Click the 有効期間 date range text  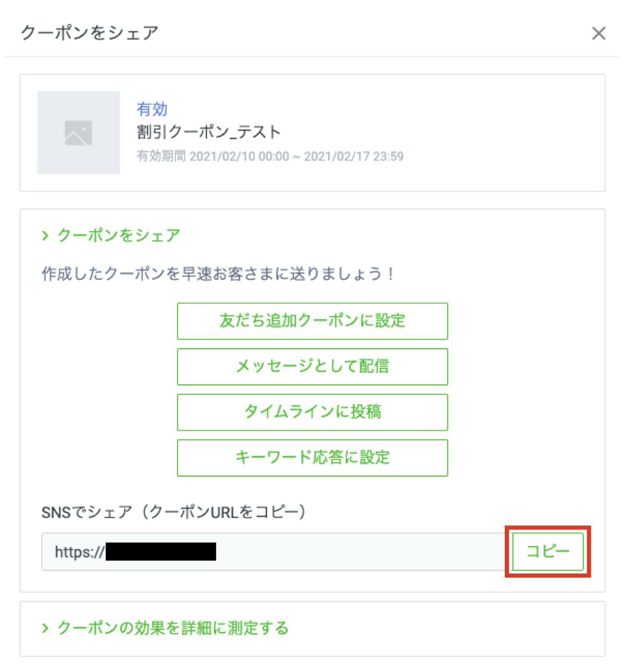[x=270, y=156]
